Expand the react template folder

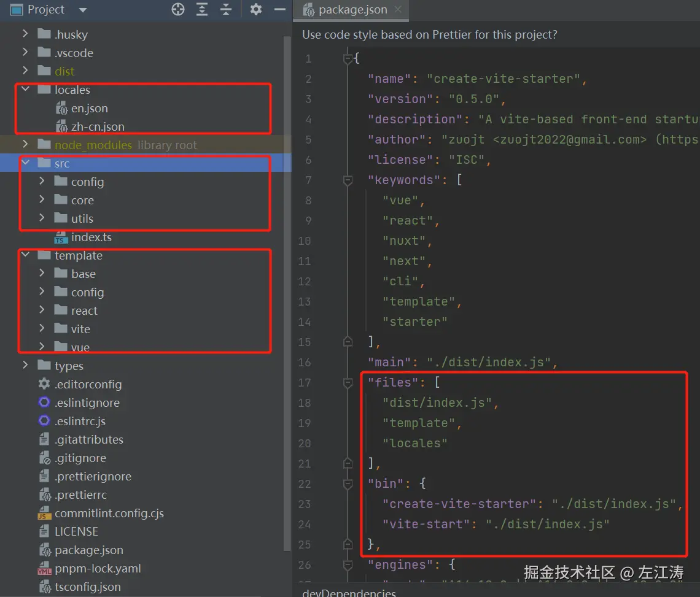coord(42,310)
